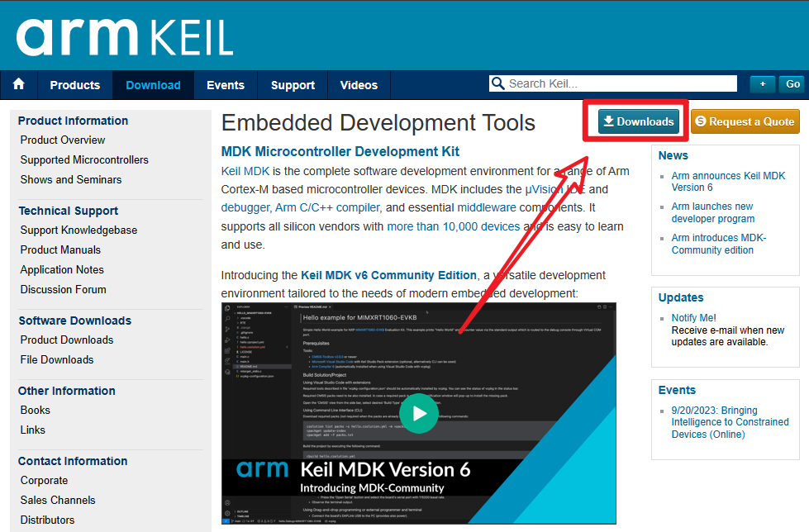
Task: Click the Downloads button with arrow icon
Action: [x=638, y=121]
